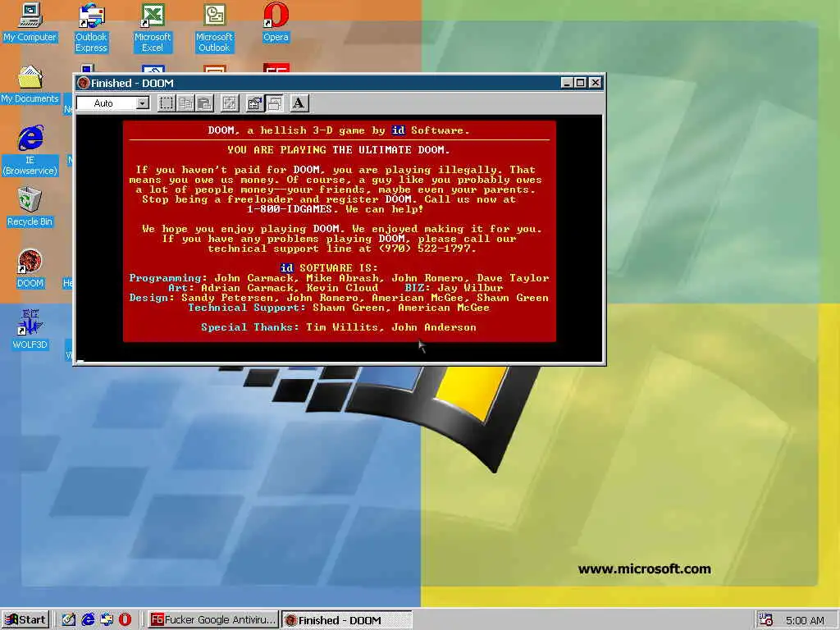The height and width of the screenshot is (630, 840).
Task: Click the system tray scheduler icon
Action: pyautogui.click(x=765, y=620)
